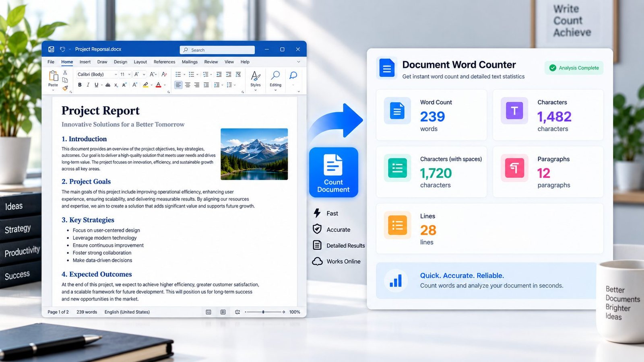Click the Word title bar Search box

click(217, 50)
